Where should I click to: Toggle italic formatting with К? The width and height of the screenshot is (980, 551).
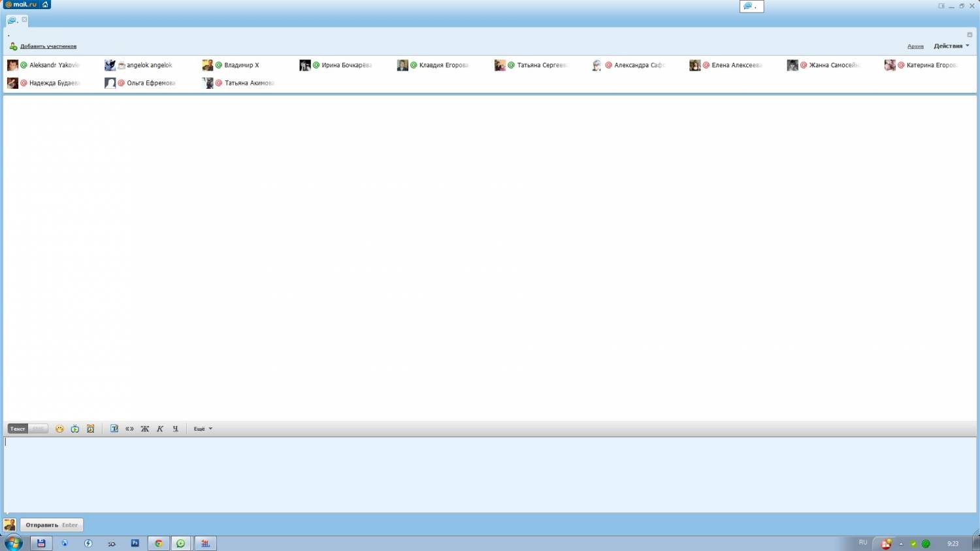[160, 429]
